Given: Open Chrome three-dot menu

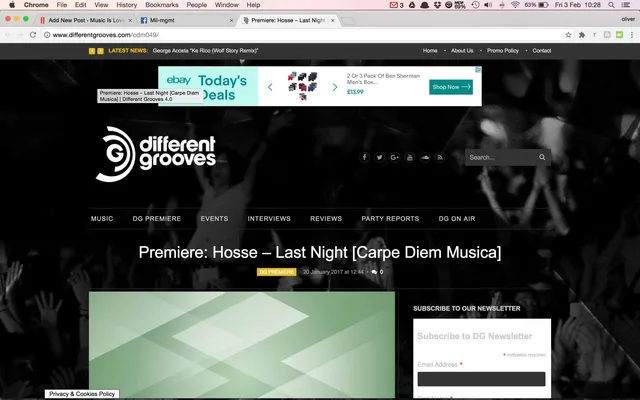Looking at the screenshot, I should pos(632,35).
